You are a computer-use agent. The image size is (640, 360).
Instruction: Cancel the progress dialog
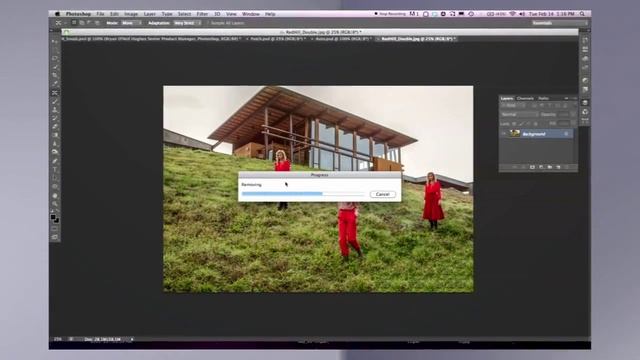[x=382, y=194]
